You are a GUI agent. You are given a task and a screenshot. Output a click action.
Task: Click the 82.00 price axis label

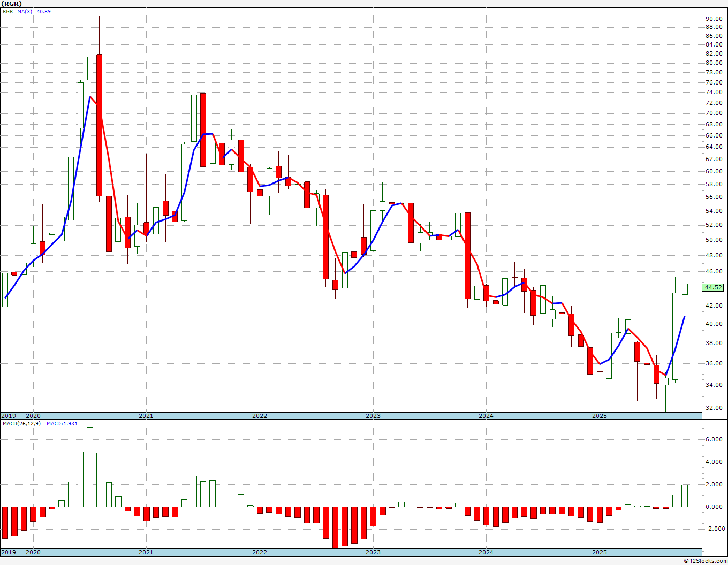tap(714, 54)
